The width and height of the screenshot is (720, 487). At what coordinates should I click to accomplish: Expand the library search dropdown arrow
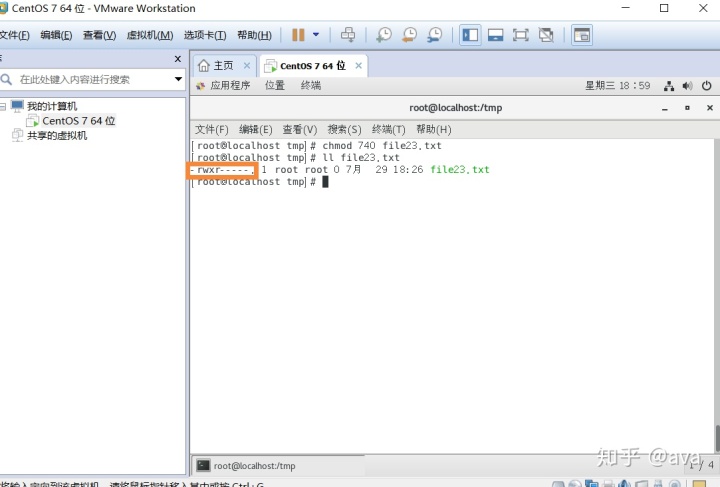pos(178,79)
